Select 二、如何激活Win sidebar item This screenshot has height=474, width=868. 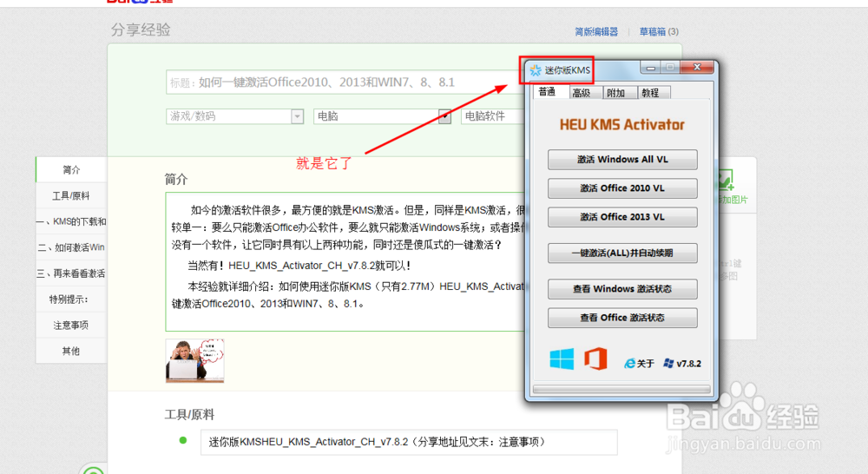coord(71,247)
